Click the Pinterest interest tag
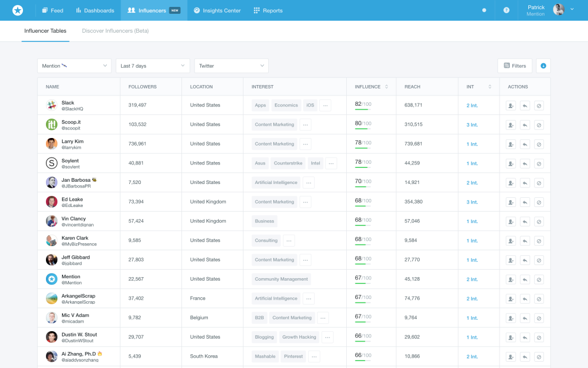The image size is (588, 368). [x=293, y=356]
